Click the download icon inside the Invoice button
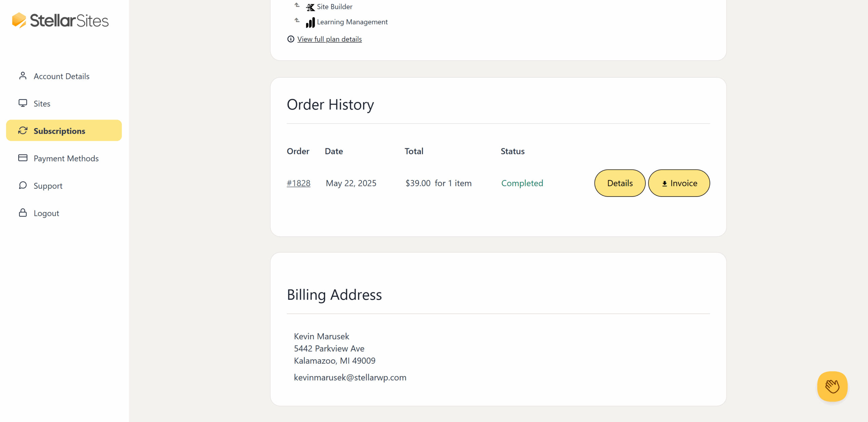This screenshot has width=868, height=422. pos(665,183)
